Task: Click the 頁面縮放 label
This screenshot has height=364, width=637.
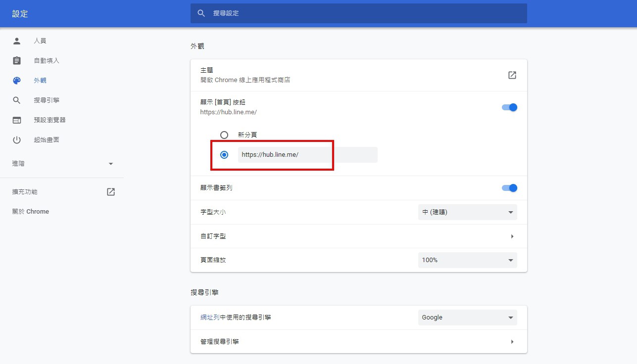Action: (x=213, y=260)
